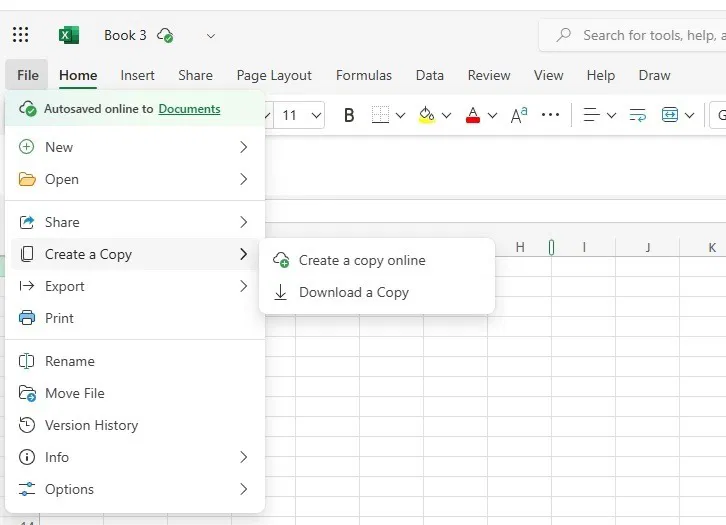The image size is (726, 525).
Task: Open the Share ribbon tab
Action: pos(195,75)
